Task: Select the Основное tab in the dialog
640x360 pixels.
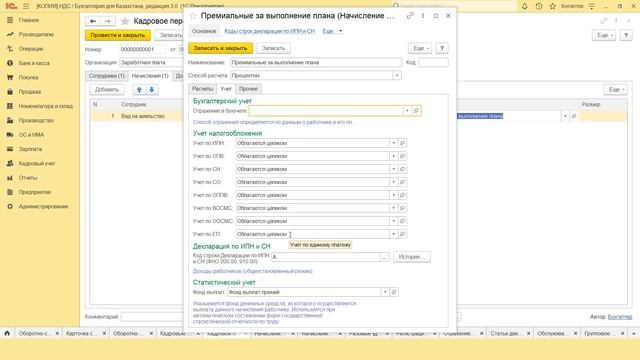Action: point(204,31)
